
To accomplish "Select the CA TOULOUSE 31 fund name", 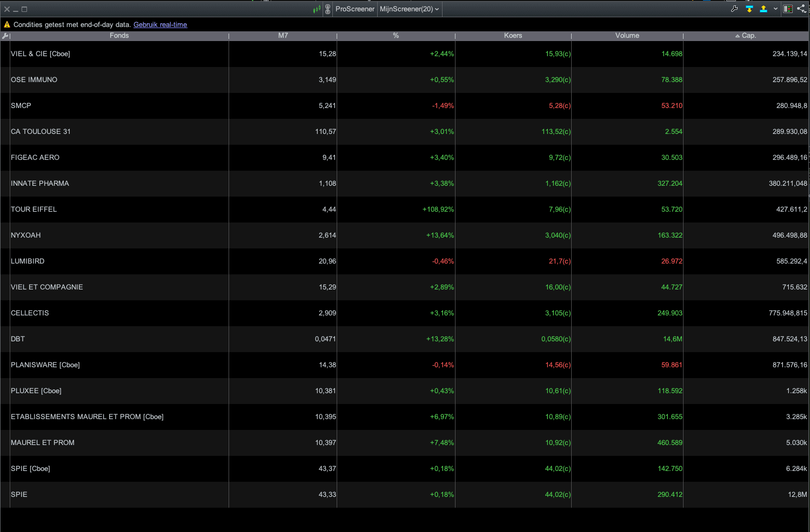I will [x=41, y=132].
